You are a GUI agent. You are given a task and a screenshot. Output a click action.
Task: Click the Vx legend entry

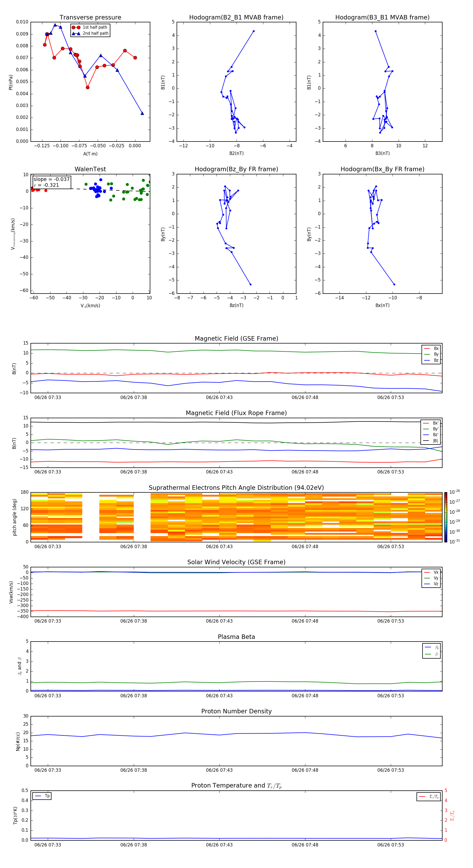coord(431,572)
